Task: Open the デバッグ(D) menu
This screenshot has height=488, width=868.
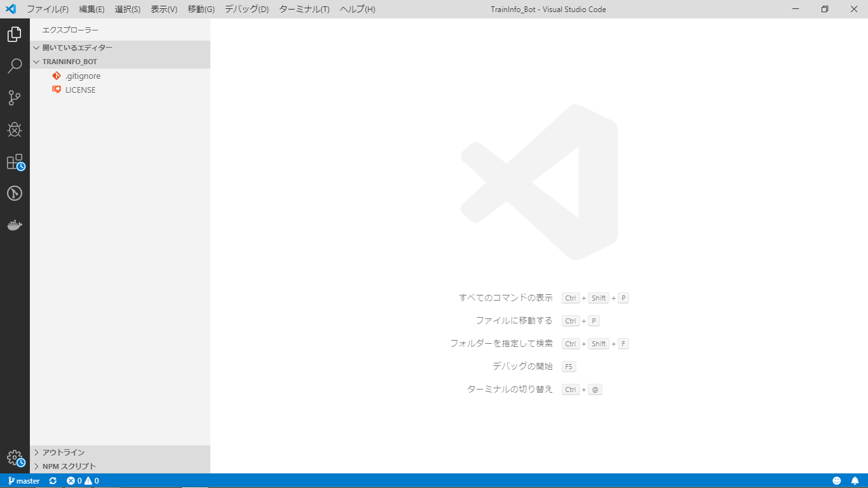Action: click(x=247, y=10)
